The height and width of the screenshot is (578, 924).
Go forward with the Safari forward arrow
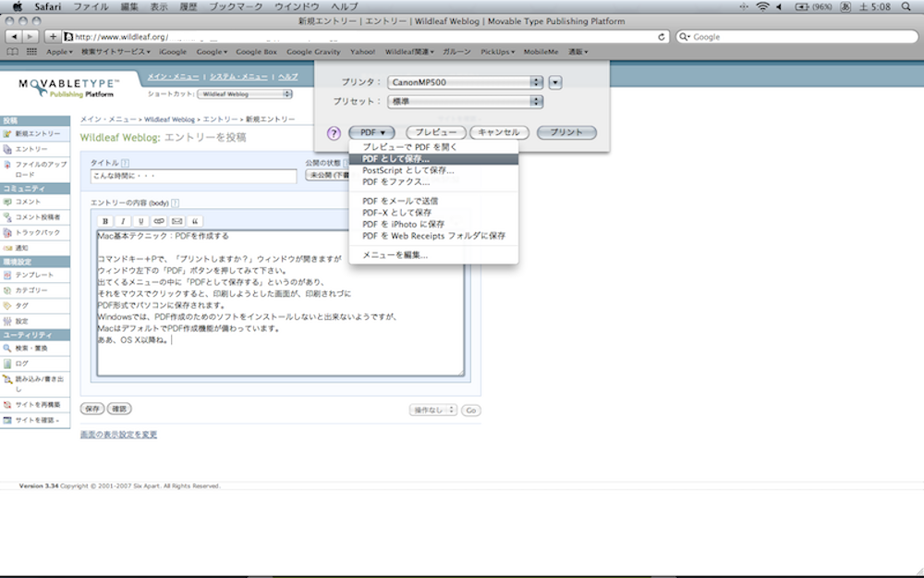coord(29,37)
